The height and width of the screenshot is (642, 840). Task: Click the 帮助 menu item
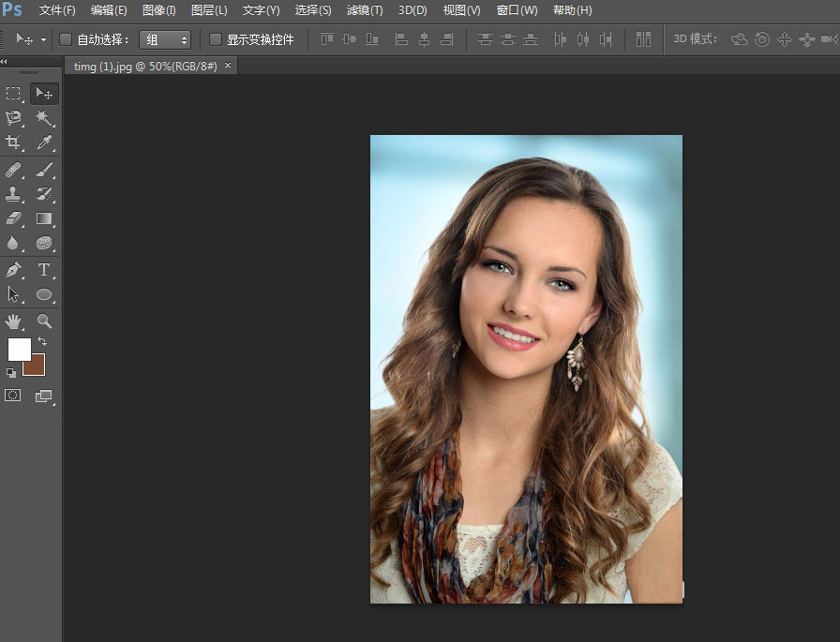click(571, 10)
